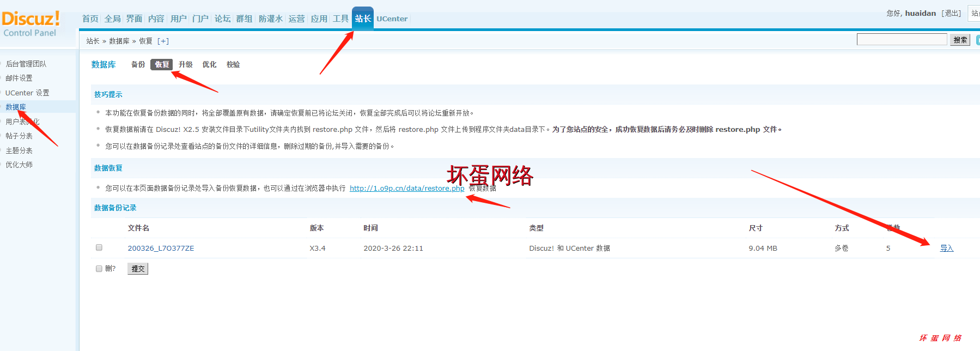The height and width of the screenshot is (351, 980).
Task: Switch to the 备份 tab
Action: (x=138, y=64)
